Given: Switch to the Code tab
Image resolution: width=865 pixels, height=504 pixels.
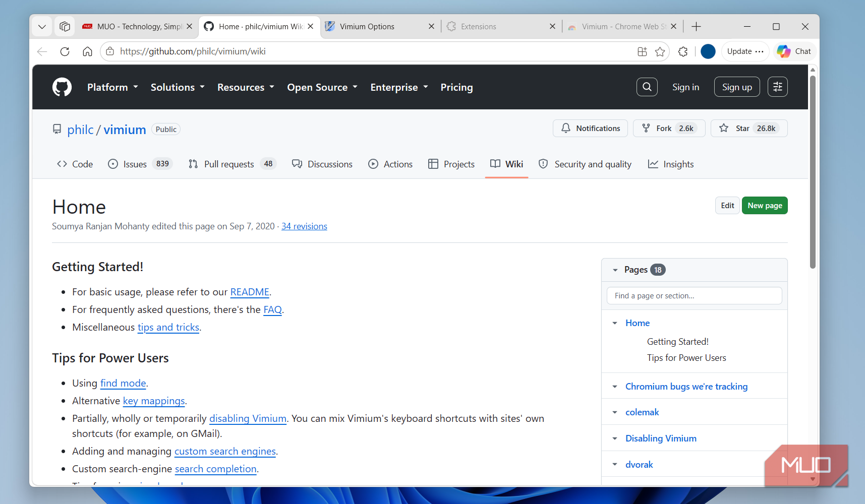Looking at the screenshot, I should pos(75,164).
